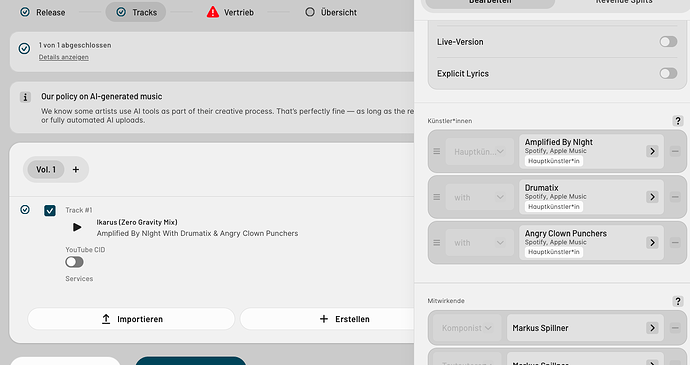Open Markus Spillner Komponist details arrow
Image resolution: width=690 pixels, height=365 pixels.
point(652,328)
